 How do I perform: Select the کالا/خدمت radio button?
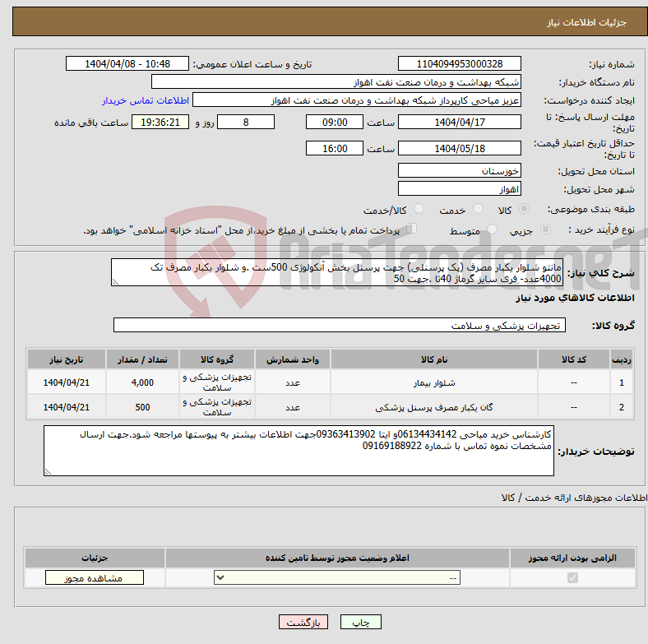419,209
